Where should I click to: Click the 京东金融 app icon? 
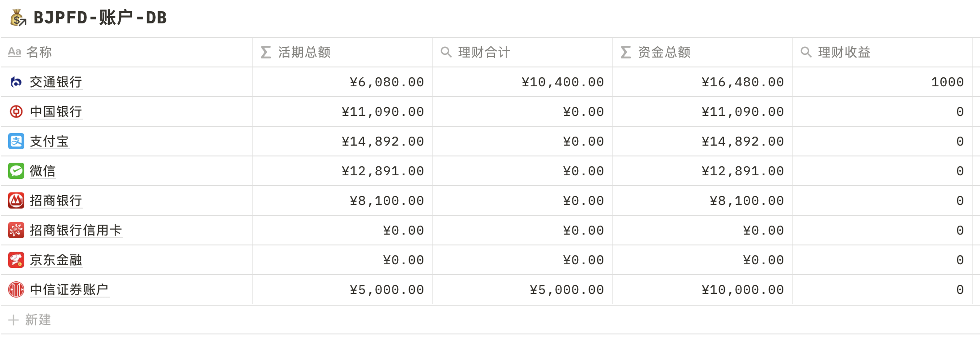coord(16,260)
